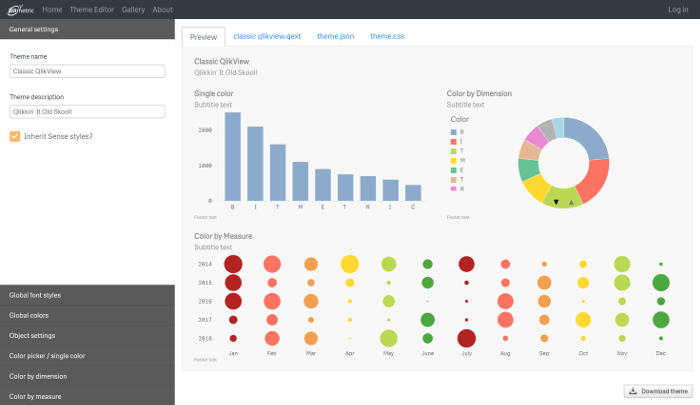Open the classic qlikview.qext tab
Image resolution: width=700 pixels, height=405 pixels.
(x=267, y=36)
